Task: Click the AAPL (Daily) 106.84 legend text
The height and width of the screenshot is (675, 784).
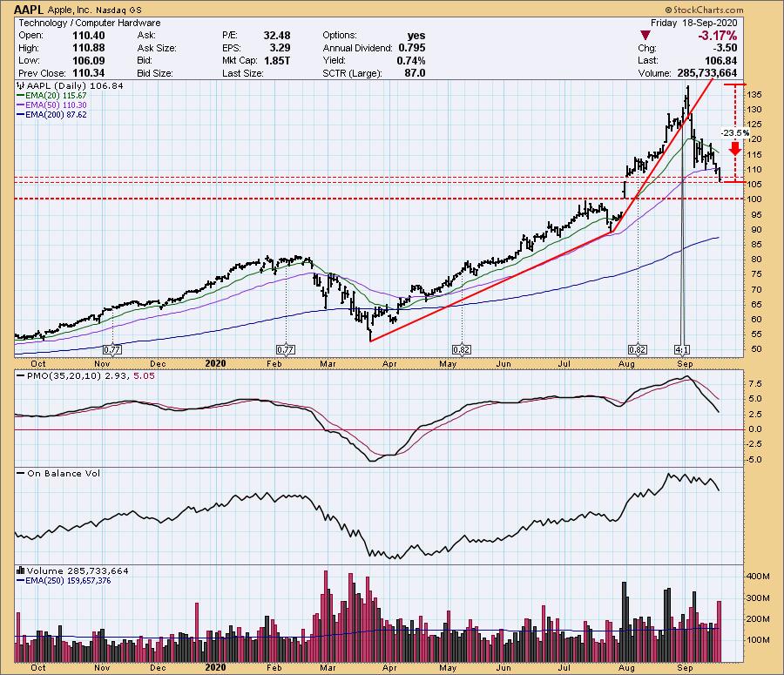Action: (x=75, y=85)
